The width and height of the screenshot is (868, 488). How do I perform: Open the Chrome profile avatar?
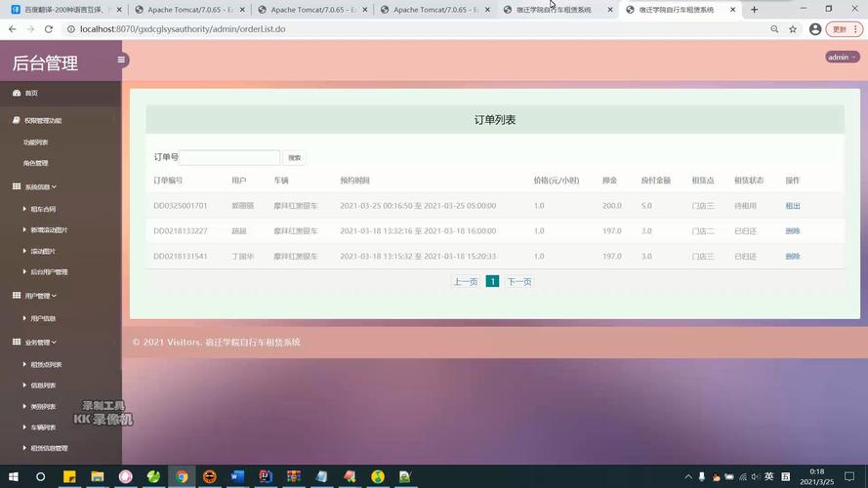(815, 28)
